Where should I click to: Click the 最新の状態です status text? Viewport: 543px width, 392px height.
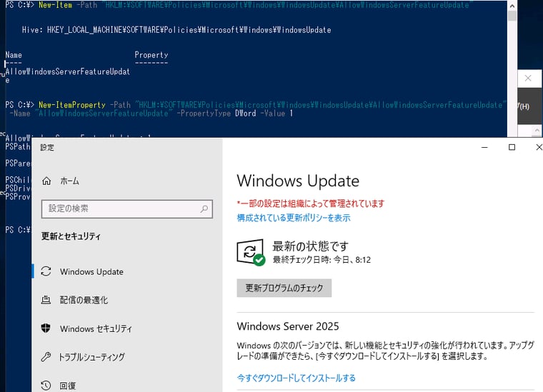310,246
